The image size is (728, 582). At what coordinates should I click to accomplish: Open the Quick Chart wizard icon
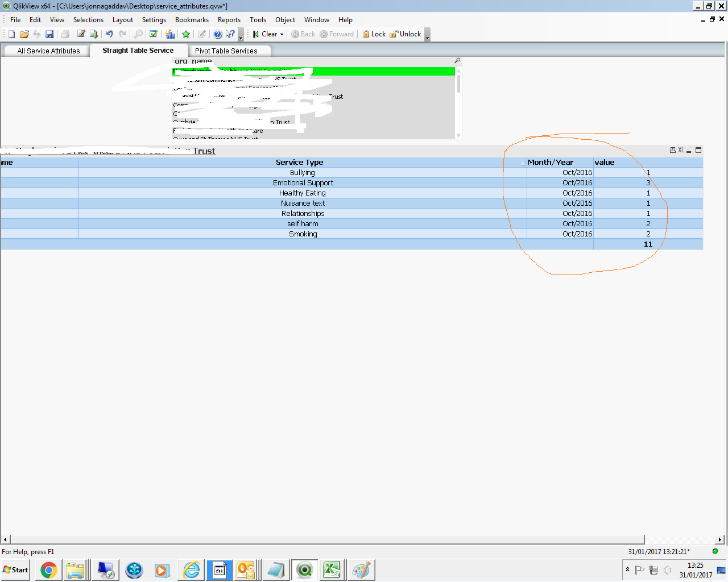click(x=170, y=34)
